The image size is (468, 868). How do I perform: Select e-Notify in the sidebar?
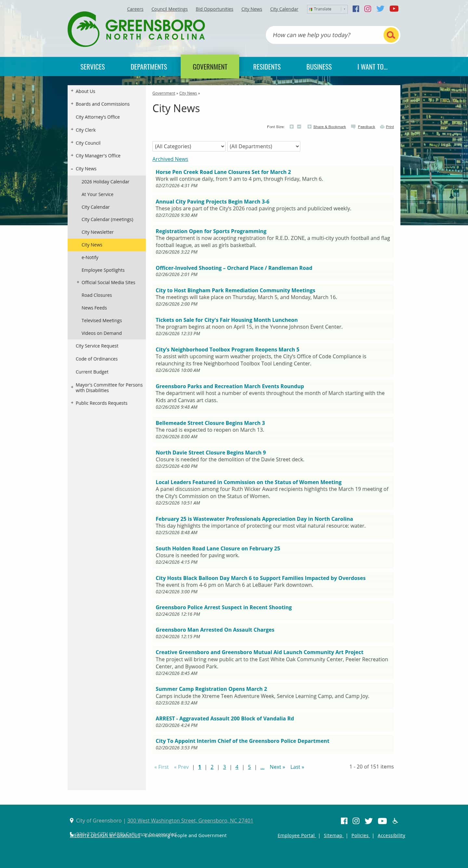[90, 257]
